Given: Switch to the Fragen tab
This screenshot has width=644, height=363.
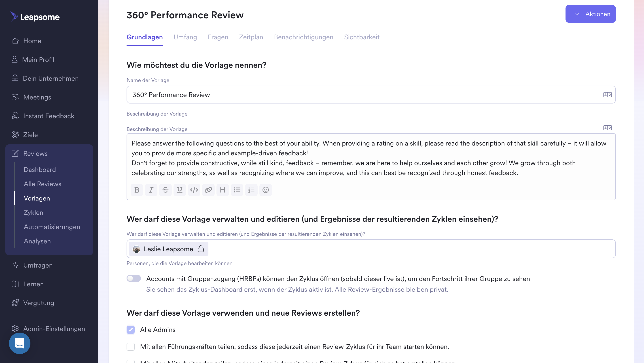Looking at the screenshot, I should point(218,37).
